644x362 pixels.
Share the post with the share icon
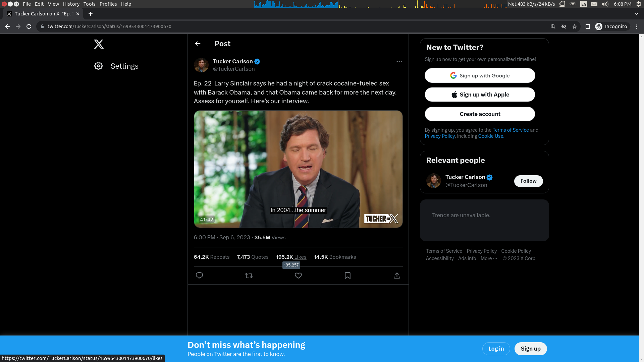[x=397, y=276]
